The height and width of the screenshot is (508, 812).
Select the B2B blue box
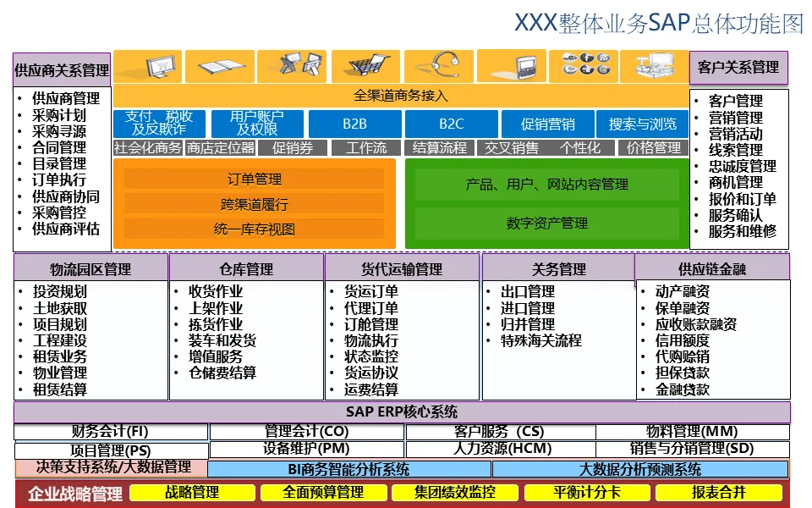coord(354,124)
